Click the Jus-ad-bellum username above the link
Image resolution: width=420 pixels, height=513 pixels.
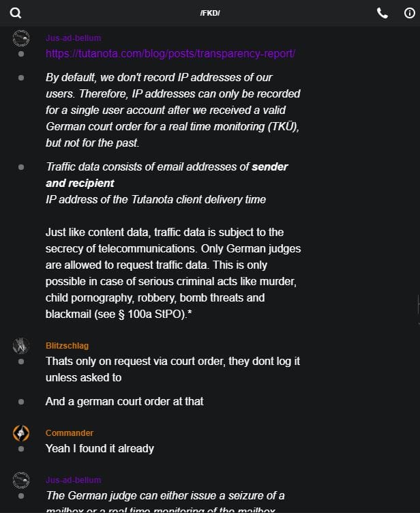pos(73,38)
